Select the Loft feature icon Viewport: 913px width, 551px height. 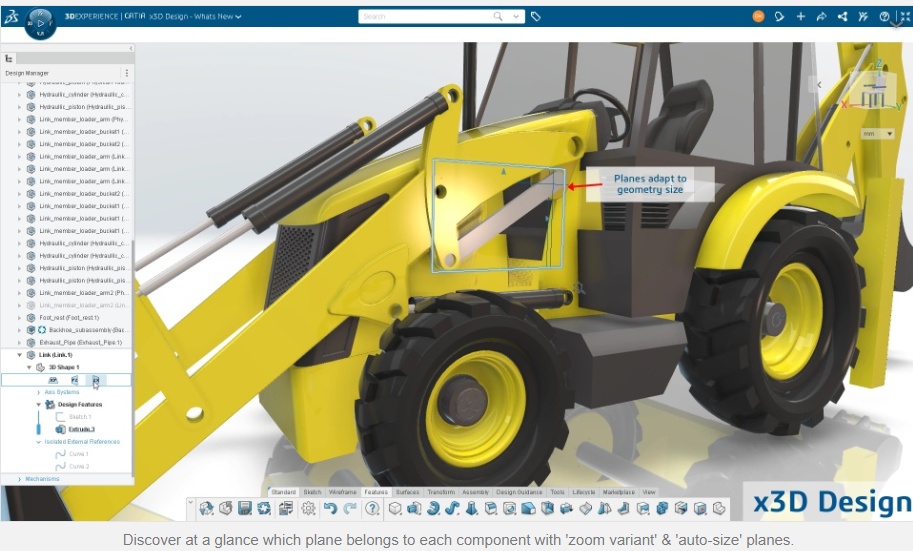(472, 508)
